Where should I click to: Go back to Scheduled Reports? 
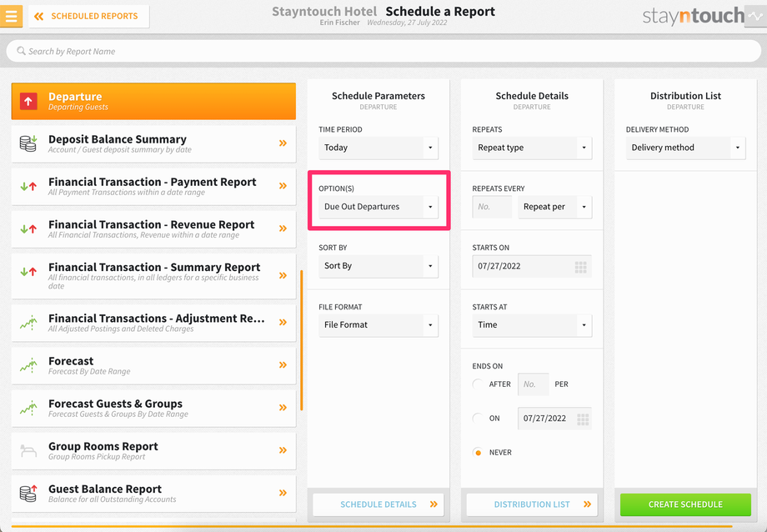[x=88, y=16]
